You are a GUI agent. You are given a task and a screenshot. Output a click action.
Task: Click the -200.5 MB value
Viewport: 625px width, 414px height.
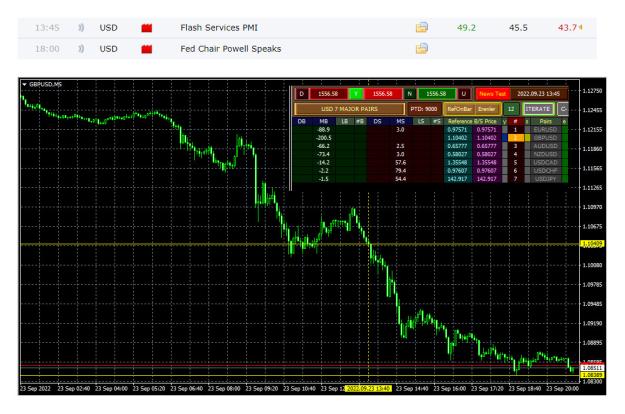(x=323, y=138)
